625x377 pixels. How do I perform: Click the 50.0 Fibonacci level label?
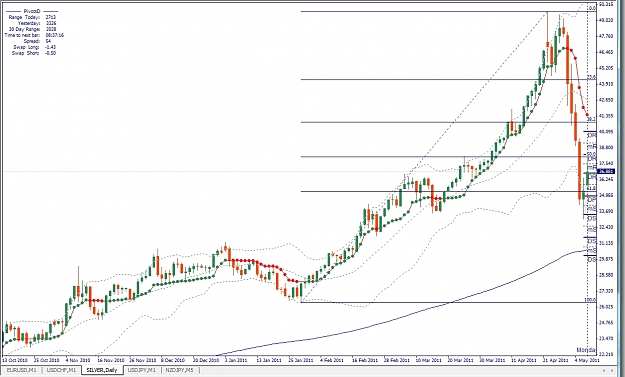point(592,154)
